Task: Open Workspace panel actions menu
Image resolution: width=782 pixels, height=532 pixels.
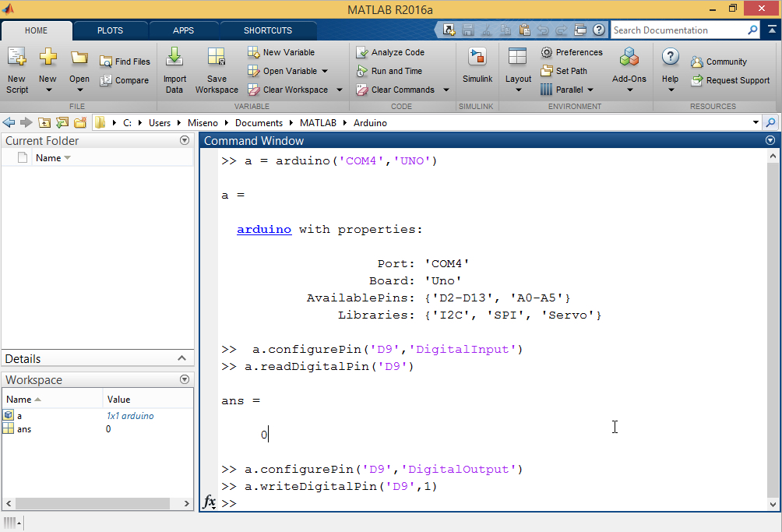Action: pos(185,379)
